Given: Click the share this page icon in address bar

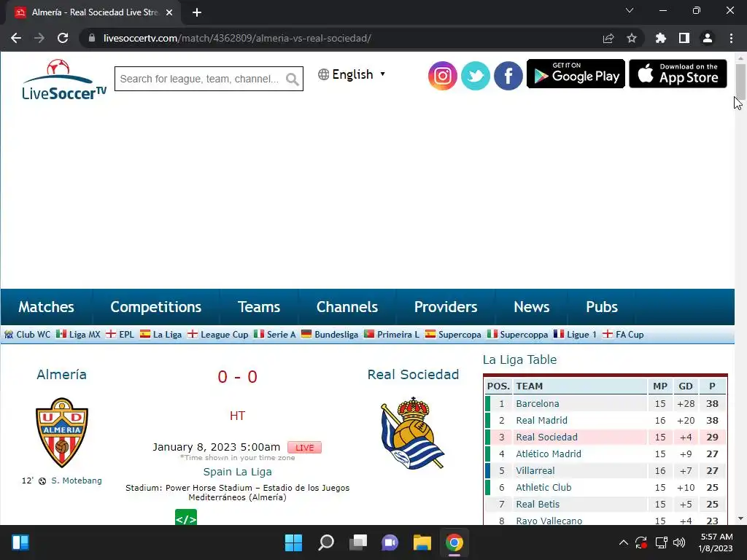Looking at the screenshot, I should 608,38.
